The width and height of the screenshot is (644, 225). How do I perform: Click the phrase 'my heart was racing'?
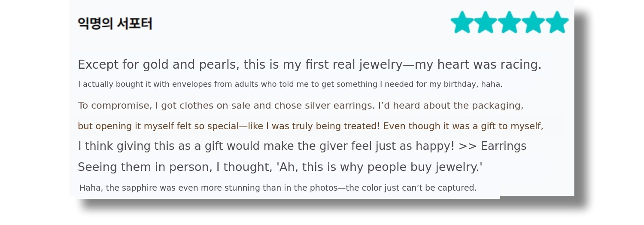(x=478, y=65)
